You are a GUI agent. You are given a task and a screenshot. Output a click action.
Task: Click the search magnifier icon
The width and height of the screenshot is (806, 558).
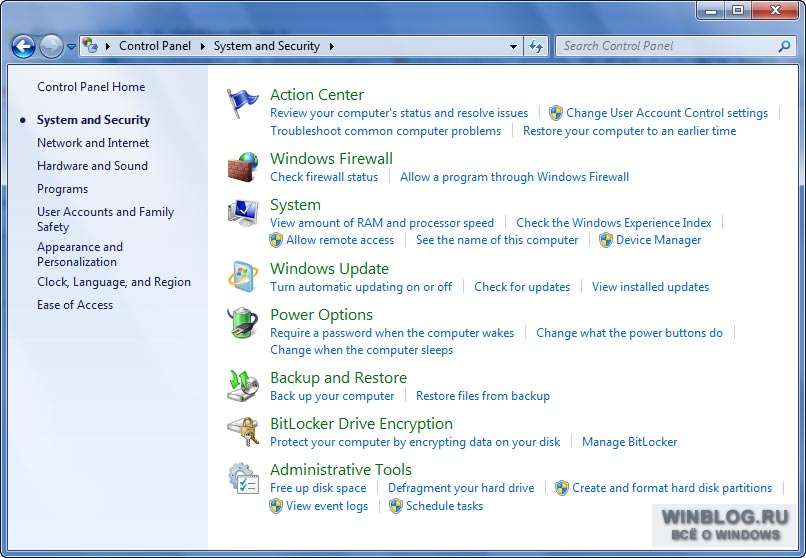click(784, 46)
